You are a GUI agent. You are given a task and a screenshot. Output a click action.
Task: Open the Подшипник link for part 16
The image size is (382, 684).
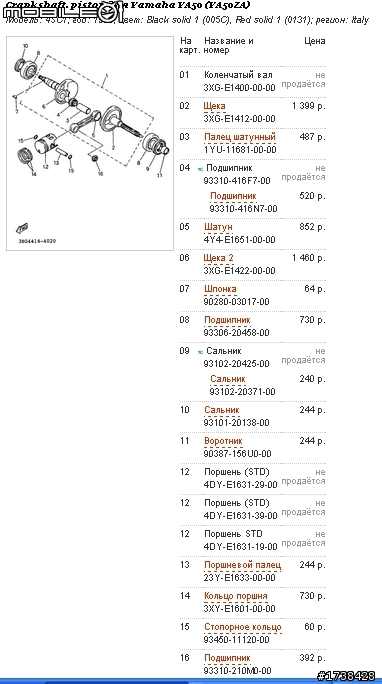227,658
